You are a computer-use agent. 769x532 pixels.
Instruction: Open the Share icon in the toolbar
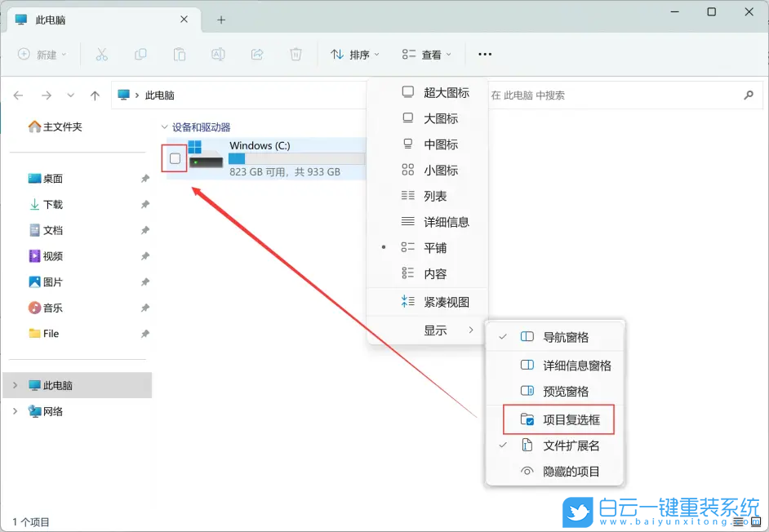click(x=257, y=54)
